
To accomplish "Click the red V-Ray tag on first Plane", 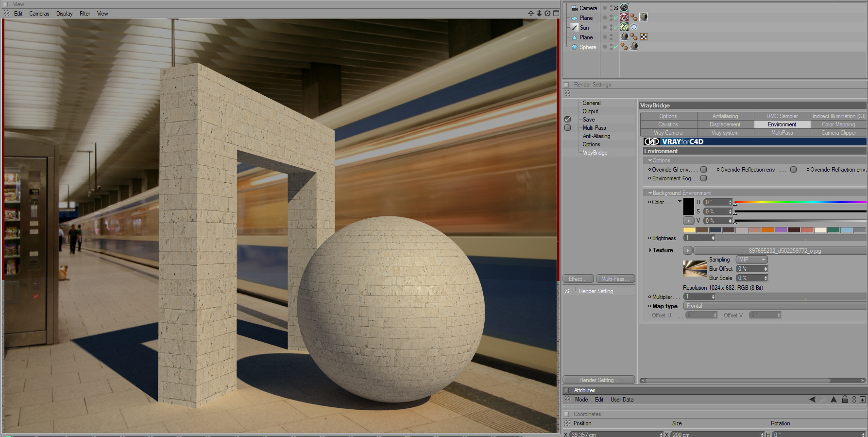I will pos(624,17).
